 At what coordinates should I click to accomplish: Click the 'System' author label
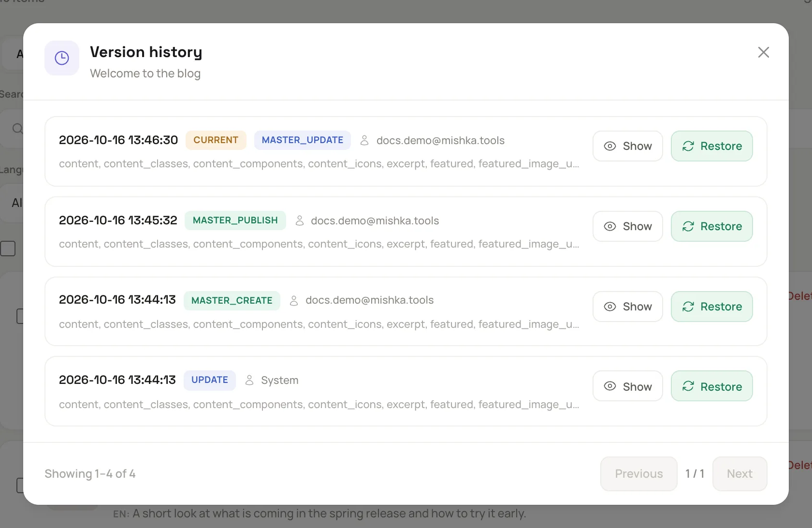click(x=280, y=380)
